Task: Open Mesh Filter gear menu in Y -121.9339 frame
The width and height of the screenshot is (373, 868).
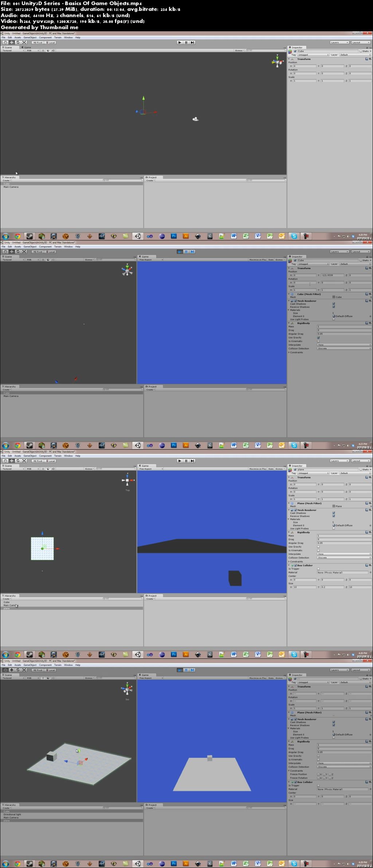Action: click(x=370, y=294)
